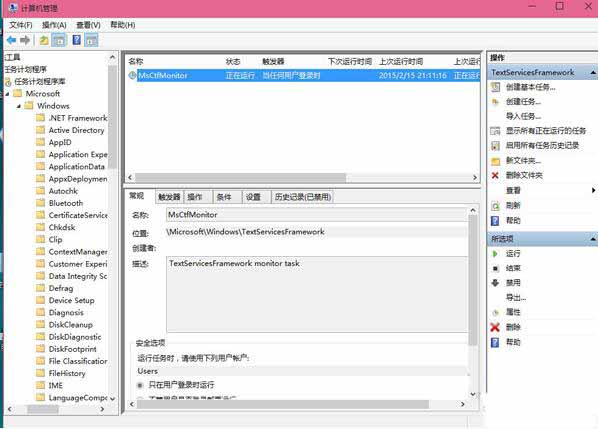Select the IME tree folder
Image resolution: width=598 pixels, height=429 pixels.
(56, 386)
